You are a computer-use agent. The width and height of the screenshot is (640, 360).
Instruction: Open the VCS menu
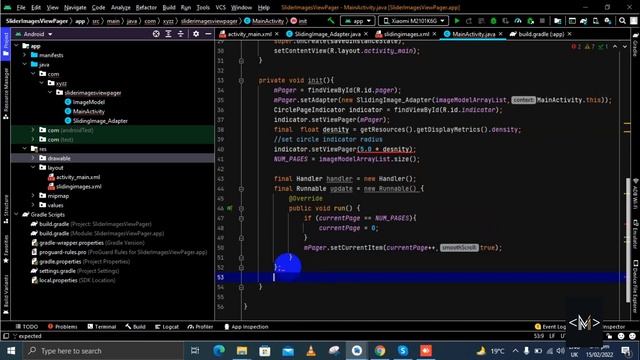pos(220,7)
